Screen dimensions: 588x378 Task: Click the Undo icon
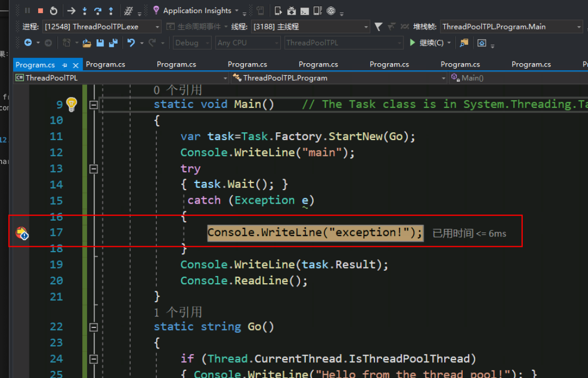(x=131, y=42)
